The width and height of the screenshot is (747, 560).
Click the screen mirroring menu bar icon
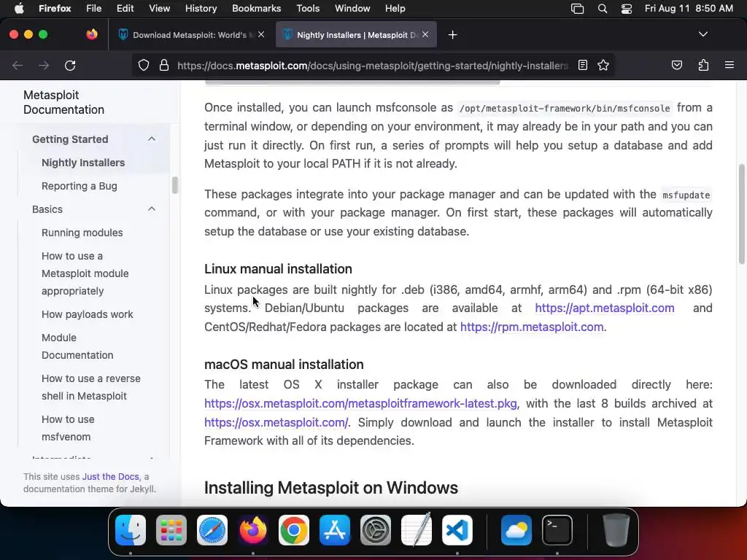(578, 9)
